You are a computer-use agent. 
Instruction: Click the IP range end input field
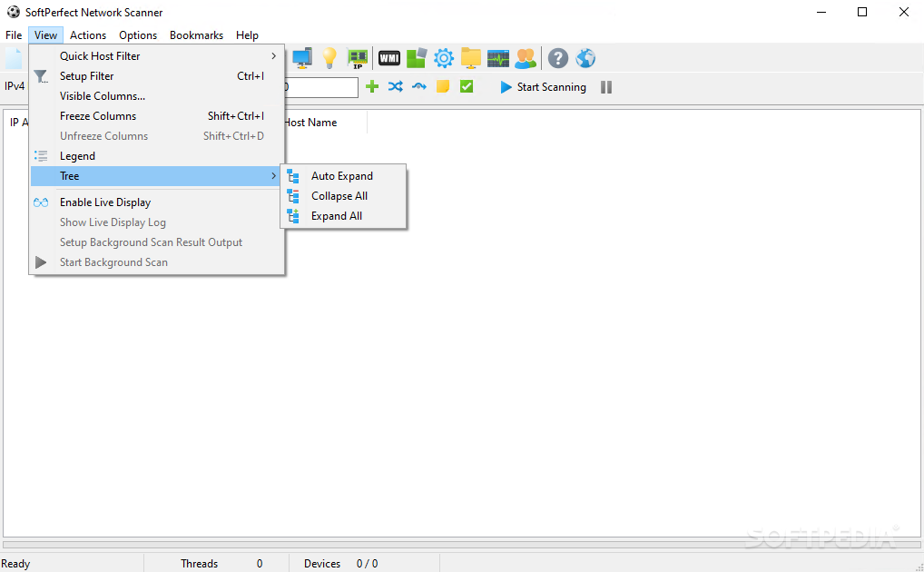tap(321, 87)
